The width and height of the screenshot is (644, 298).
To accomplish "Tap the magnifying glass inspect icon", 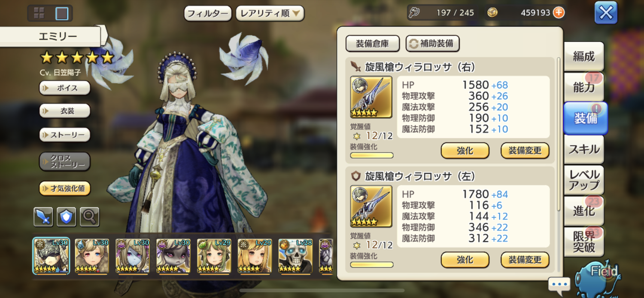I will 89,217.
